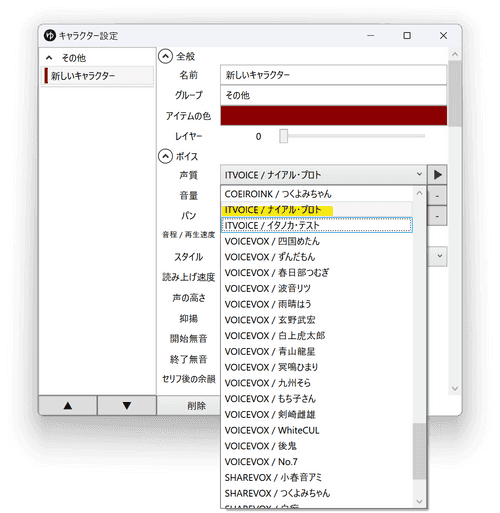Choose SHAREVOX / 小春音アミ voice
Screen dimensions: 500x513
pos(317,478)
